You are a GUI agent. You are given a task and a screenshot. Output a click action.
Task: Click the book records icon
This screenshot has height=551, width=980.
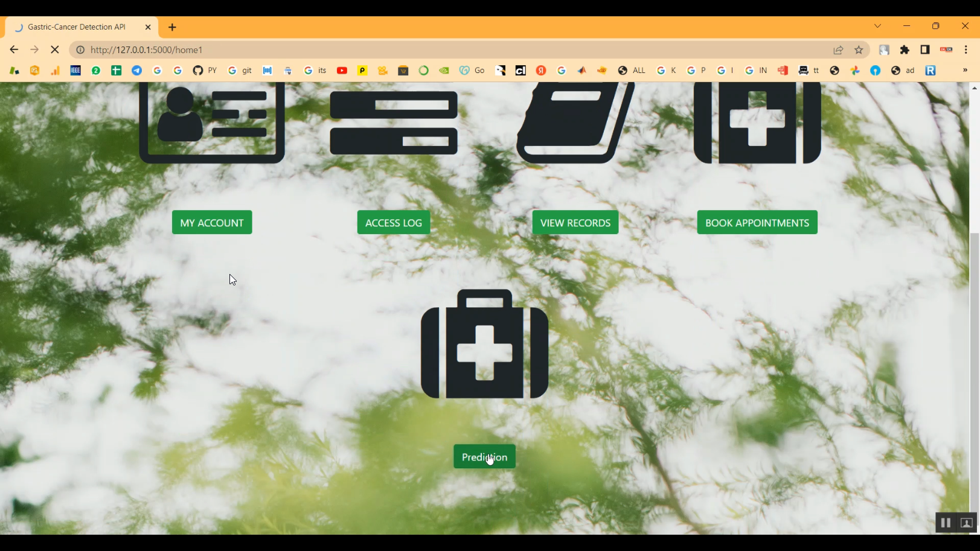575,123
